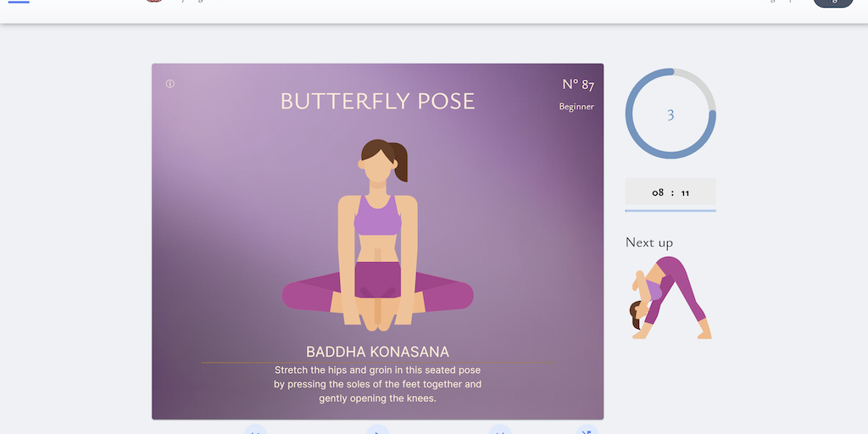This screenshot has width=868, height=434.
Task: Click the info icon on the pose card
Action: [x=170, y=84]
